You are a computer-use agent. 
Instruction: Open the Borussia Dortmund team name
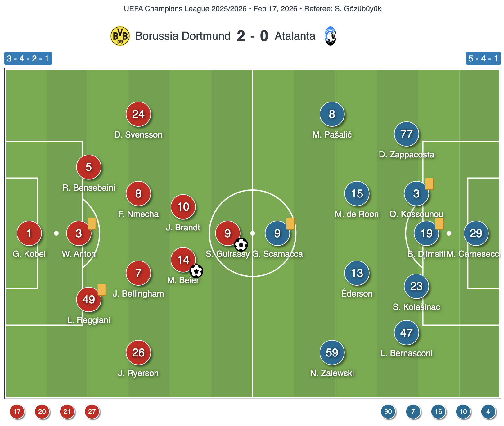(183, 36)
